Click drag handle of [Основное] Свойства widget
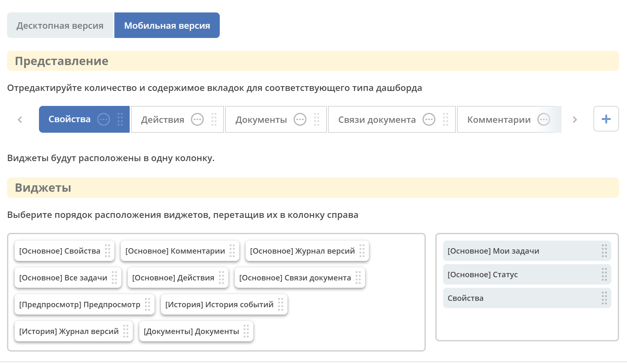The image size is (627, 364). pyautogui.click(x=108, y=251)
